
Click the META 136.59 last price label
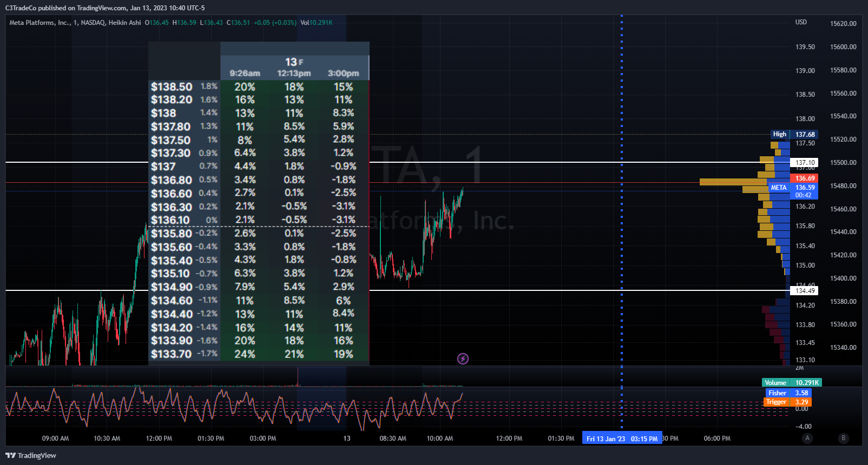pyautogui.click(x=793, y=188)
